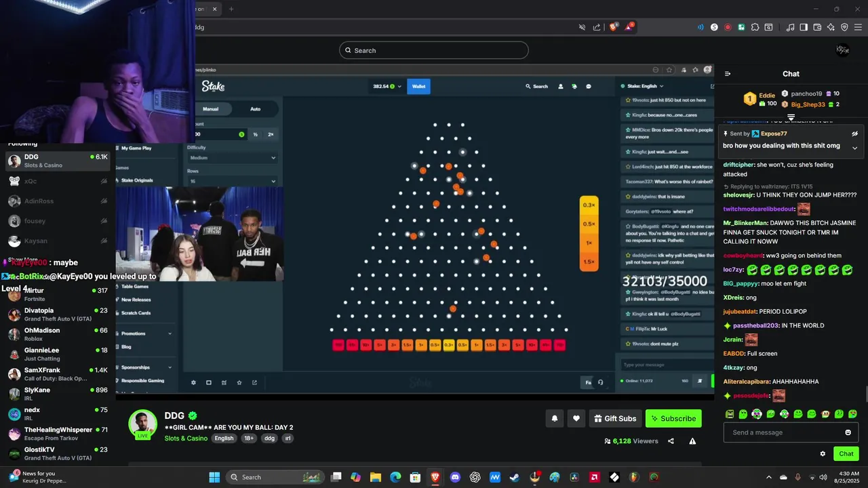Open the Brave wallet icon

point(817,27)
